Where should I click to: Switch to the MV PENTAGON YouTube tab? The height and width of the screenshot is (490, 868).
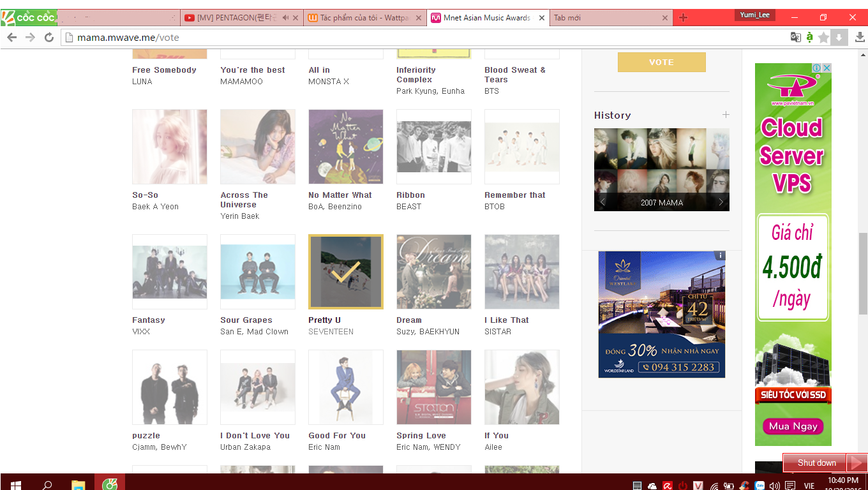(236, 18)
